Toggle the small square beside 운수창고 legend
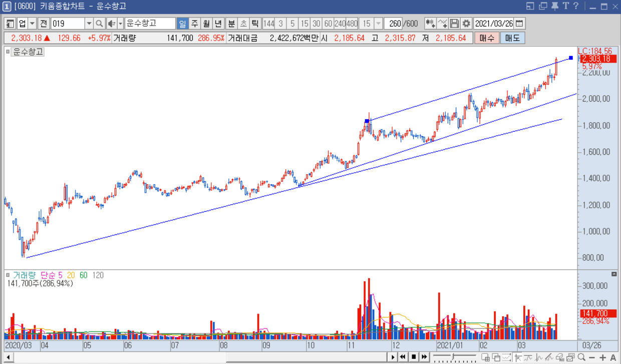The height and width of the screenshot is (364, 621). point(8,52)
